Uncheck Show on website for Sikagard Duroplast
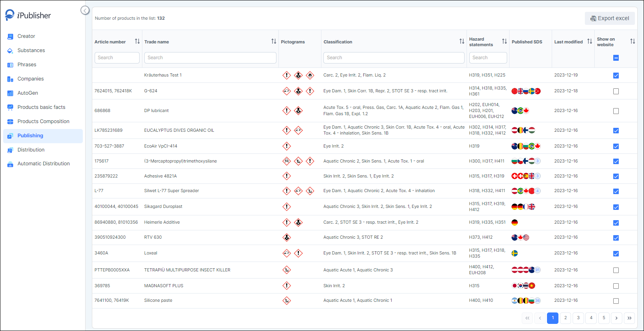Image resolution: width=644 pixels, height=331 pixels. point(616,207)
